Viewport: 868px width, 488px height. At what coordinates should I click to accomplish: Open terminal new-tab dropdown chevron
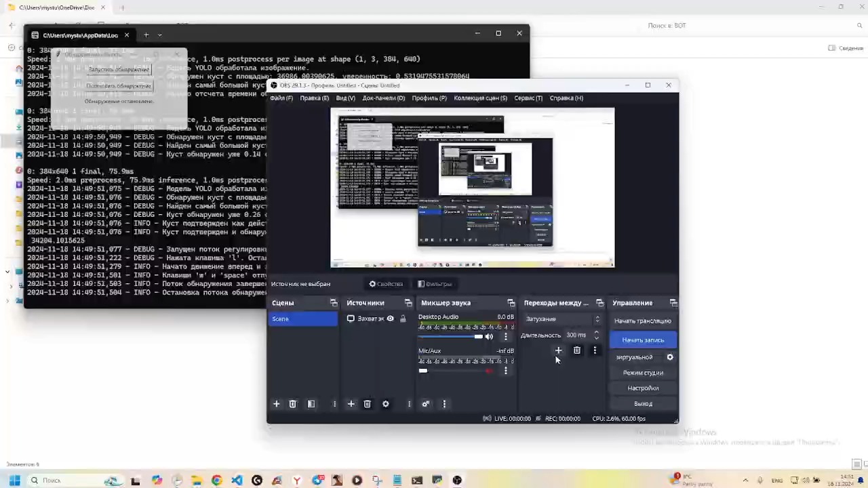point(160,35)
